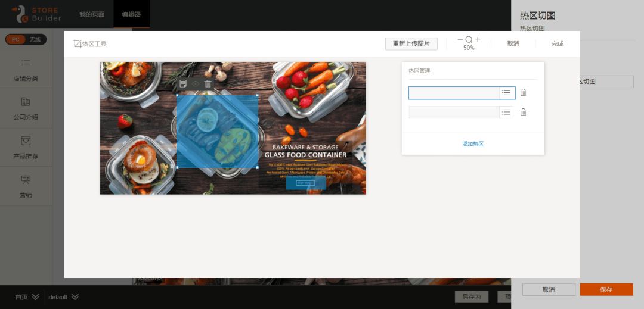Viewport: 644px width, 309px height.
Task: Focus the second hotspot link input
Action: (454, 113)
